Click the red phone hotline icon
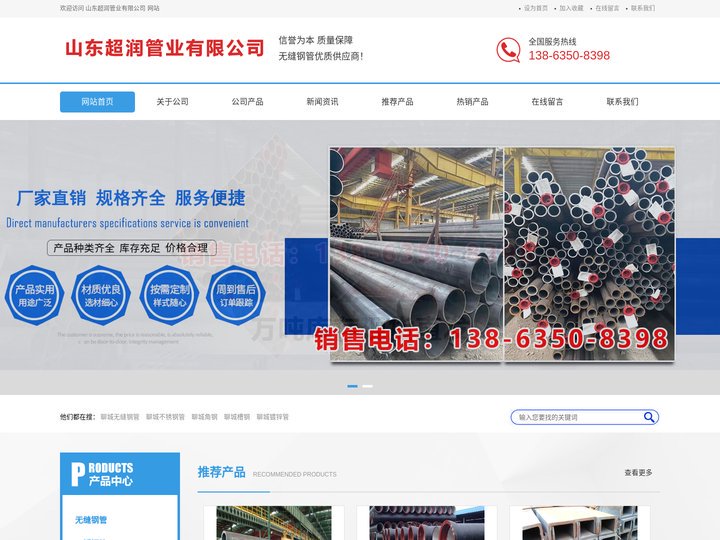 tap(508, 50)
